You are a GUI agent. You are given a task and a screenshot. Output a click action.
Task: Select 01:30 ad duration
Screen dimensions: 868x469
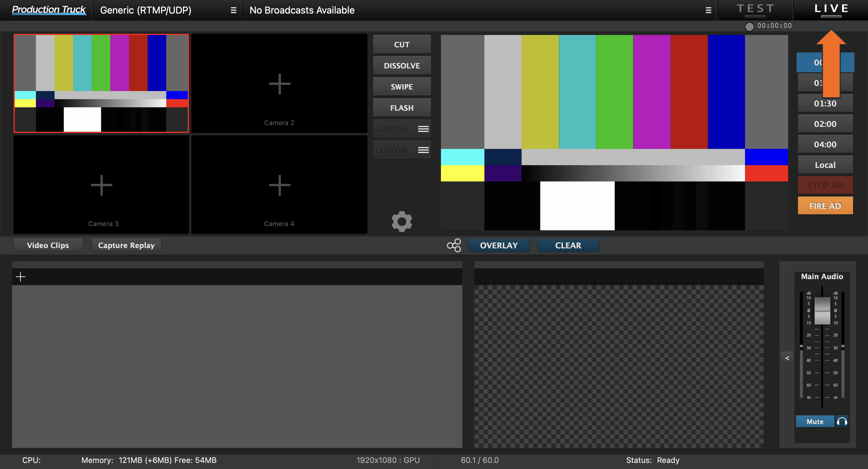825,103
